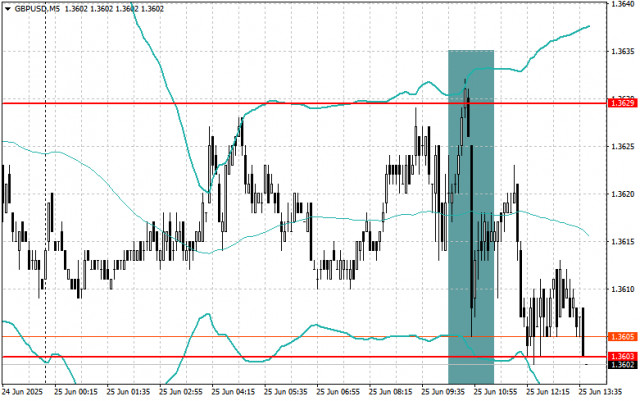Click the 24 Jun 2025 date label
The height and width of the screenshot is (401, 640).
pyautogui.click(x=22, y=392)
